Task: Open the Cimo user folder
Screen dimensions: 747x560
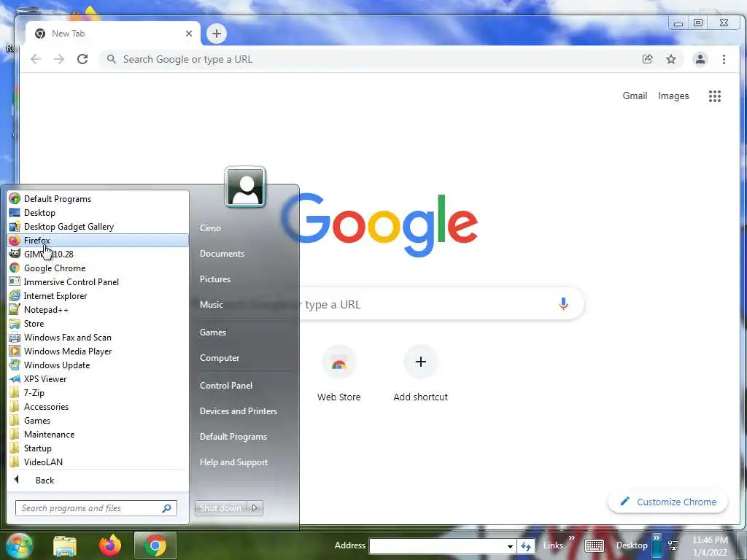Action: pos(210,228)
